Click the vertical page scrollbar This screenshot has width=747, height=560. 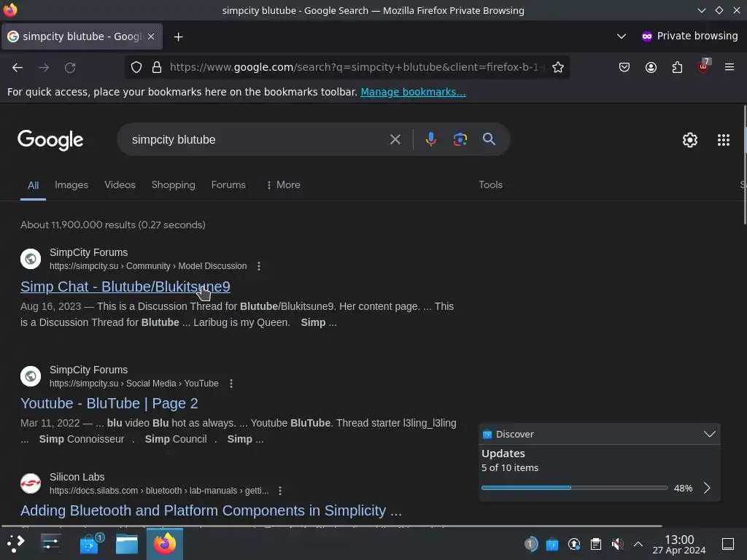(744, 164)
